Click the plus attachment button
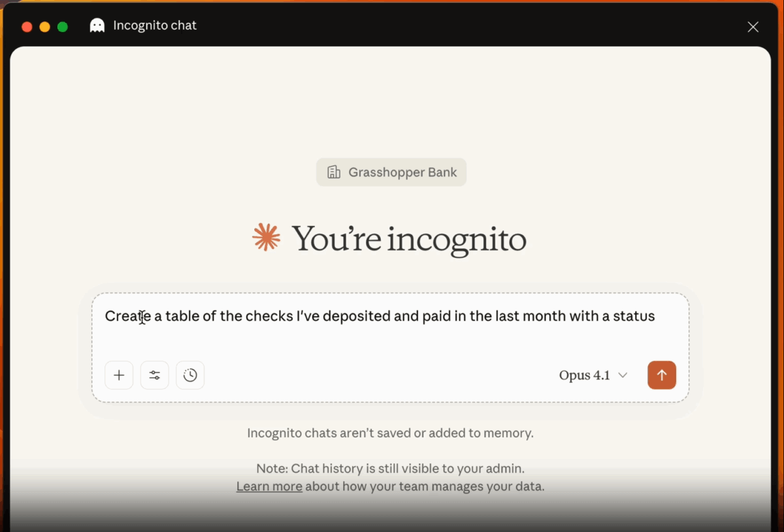 [x=119, y=375]
